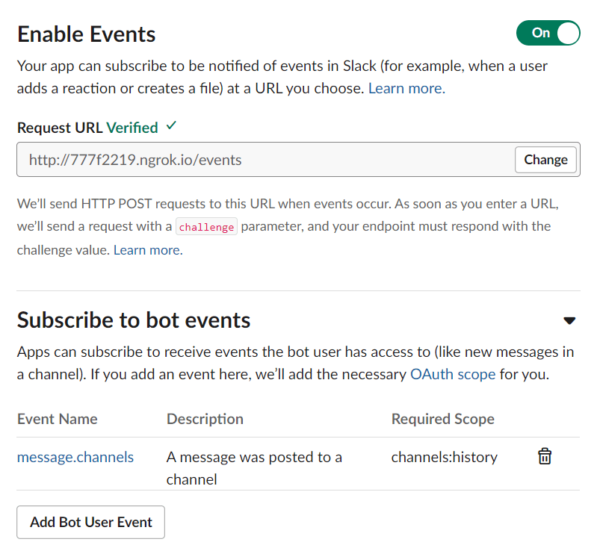Click the Required Scope column header
Screen dimensions: 600x545
coord(443,419)
